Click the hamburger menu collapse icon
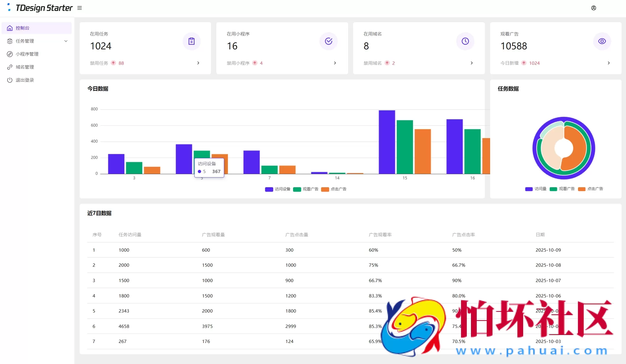 click(79, 8)
